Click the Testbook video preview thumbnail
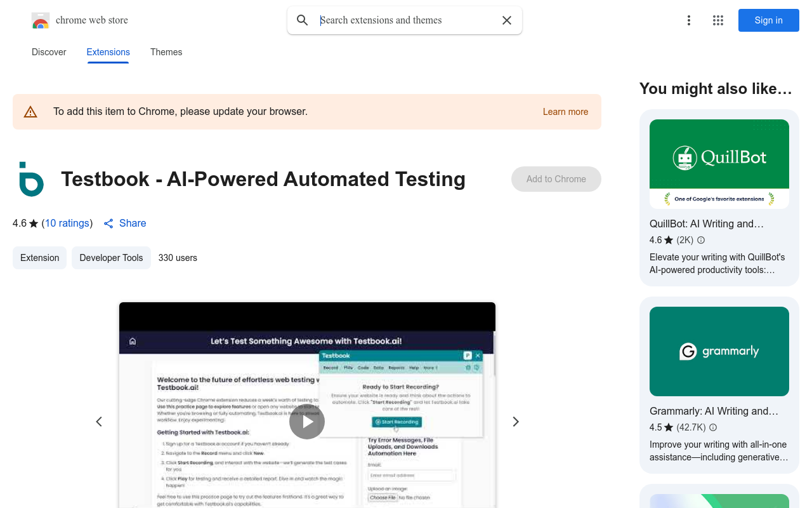This screenshot has width=812, height=508. [307, 405]
